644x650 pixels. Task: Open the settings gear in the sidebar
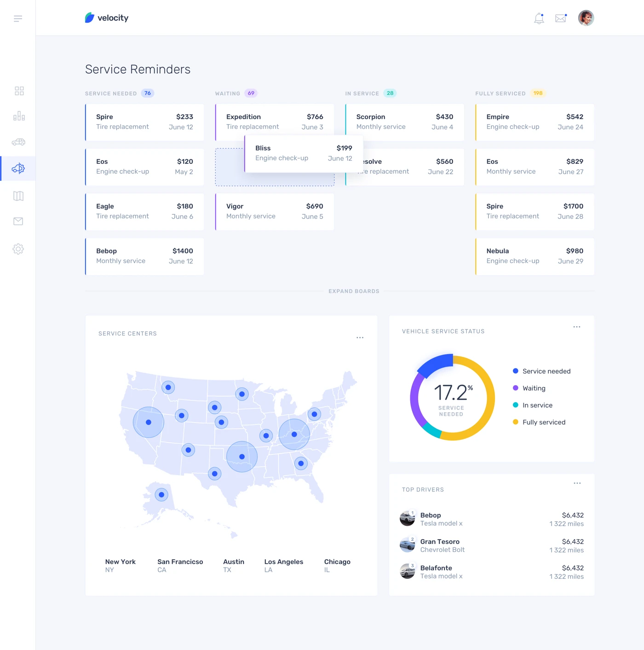point(18,248)
